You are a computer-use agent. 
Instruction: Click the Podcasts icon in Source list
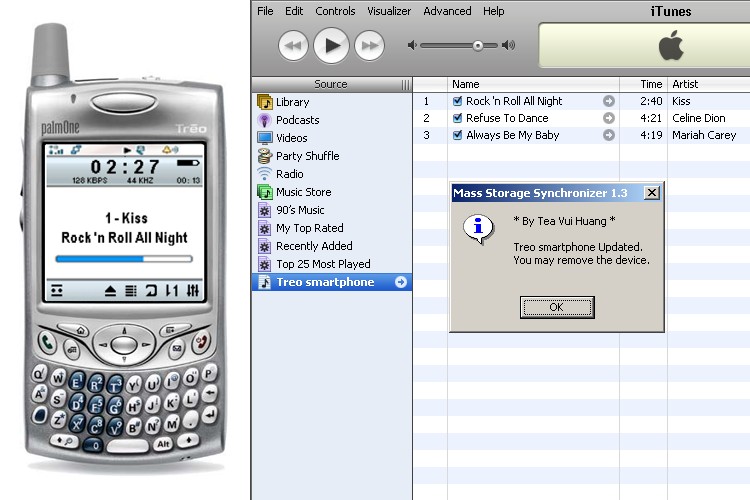(265, 120)
